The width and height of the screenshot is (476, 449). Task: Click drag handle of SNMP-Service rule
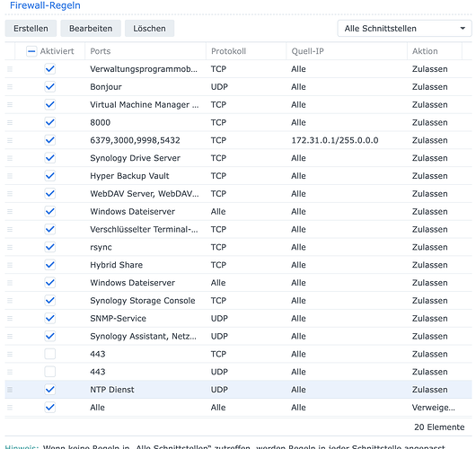point(10,319)
